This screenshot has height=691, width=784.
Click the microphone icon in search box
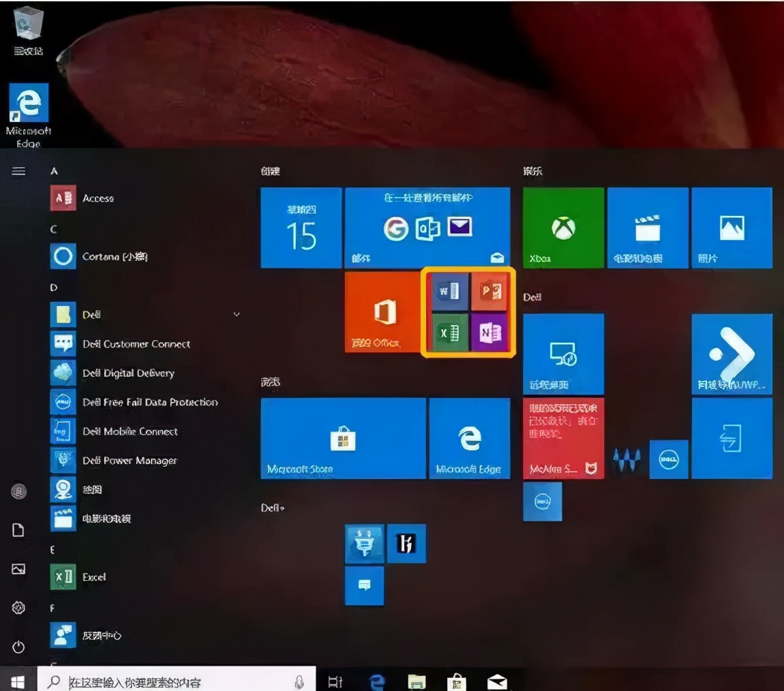(x=299, y=681)
